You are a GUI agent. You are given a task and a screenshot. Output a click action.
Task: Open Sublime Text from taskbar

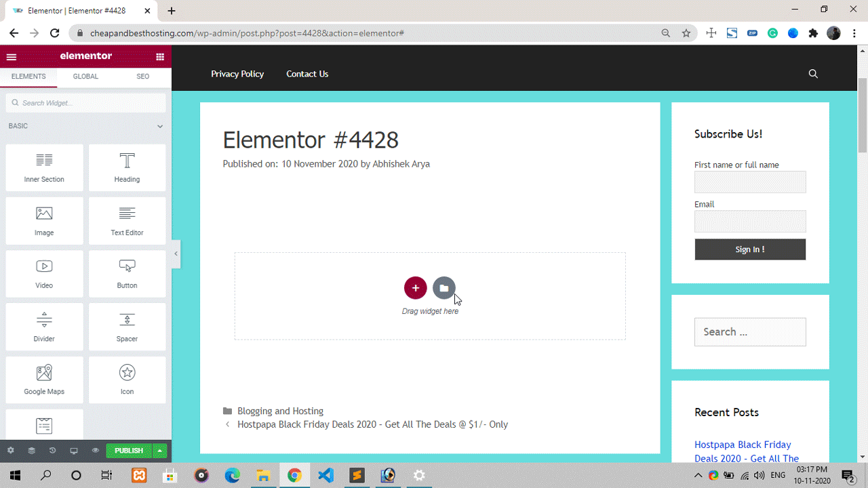tap(357, 476)
